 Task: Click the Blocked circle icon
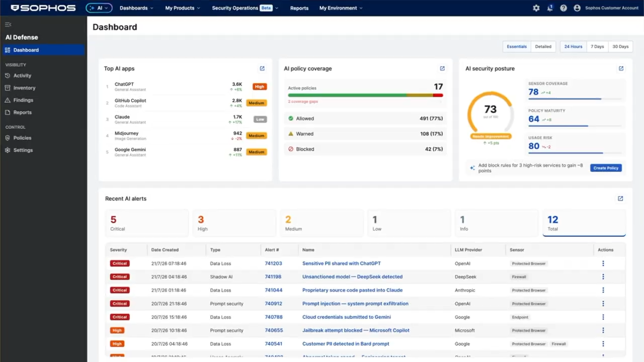(291, 149)
